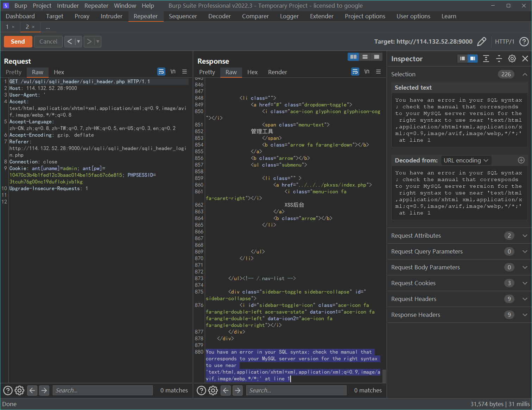Image resolution: width=532 pixels, height=410 pixels.
Task: Focus the Response search input field
Action: (297, 390)
